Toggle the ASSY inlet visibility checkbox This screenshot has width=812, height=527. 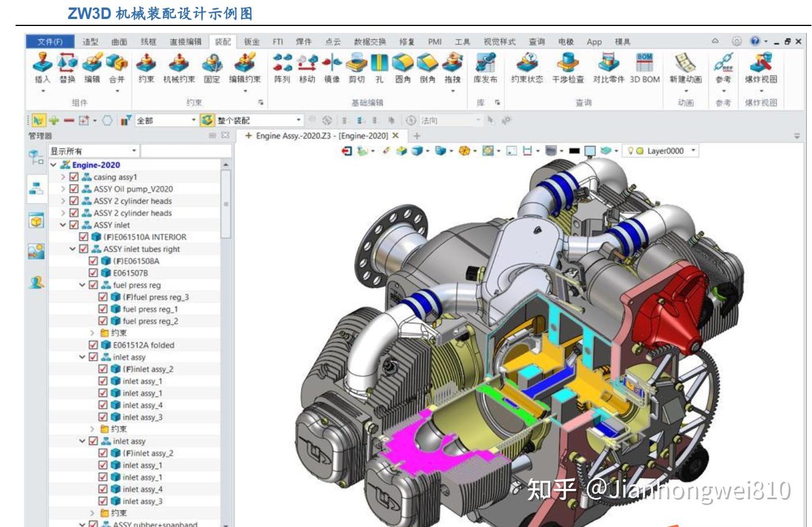coord(74,225)
